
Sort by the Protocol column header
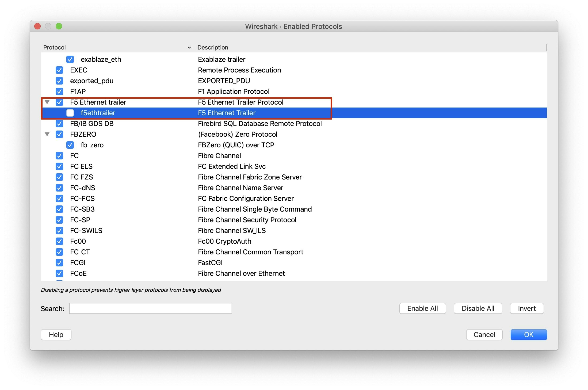pyautogui.click(x=118, y=47)
